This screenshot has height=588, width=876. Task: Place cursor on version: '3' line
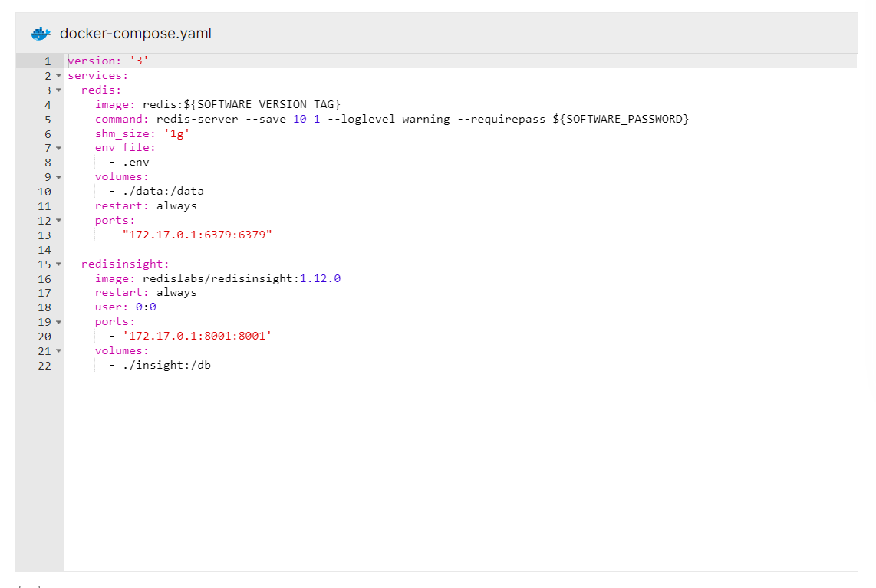point(107,61)
